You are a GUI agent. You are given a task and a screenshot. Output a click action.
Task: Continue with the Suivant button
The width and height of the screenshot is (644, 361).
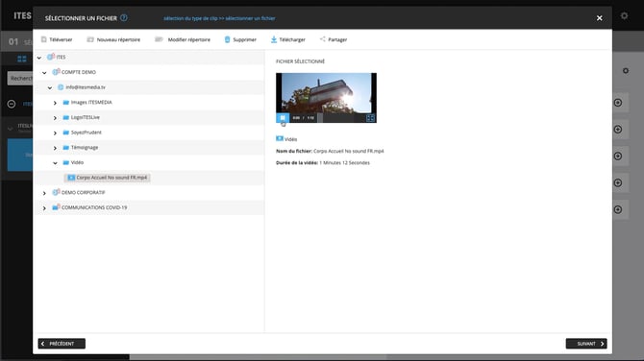coord(586,344)
